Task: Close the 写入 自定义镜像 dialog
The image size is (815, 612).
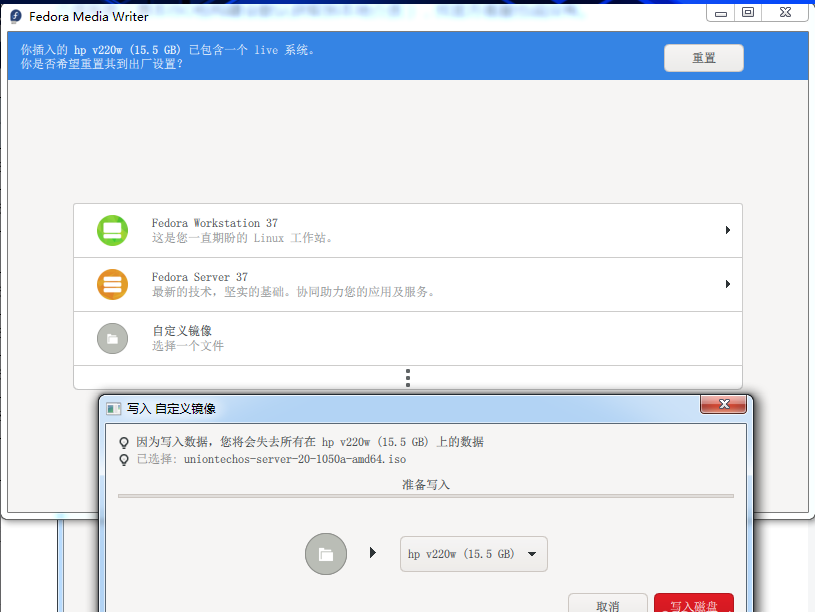Action: 724,404
